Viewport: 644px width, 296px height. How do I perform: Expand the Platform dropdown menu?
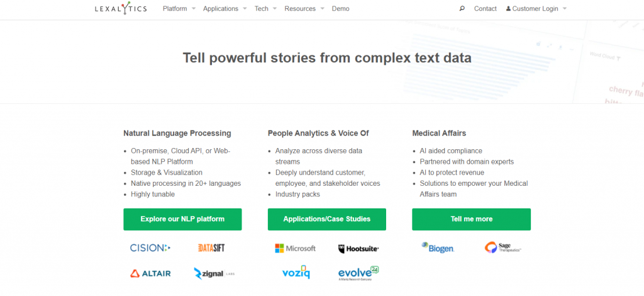point(179,9)
